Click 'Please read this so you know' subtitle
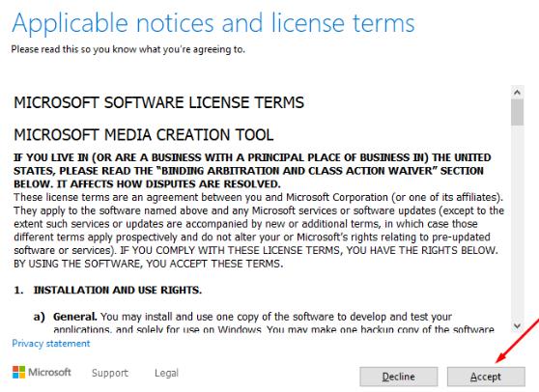Viewport: 539px width, 392px height. pyautogui.click(x=128, y=49)
